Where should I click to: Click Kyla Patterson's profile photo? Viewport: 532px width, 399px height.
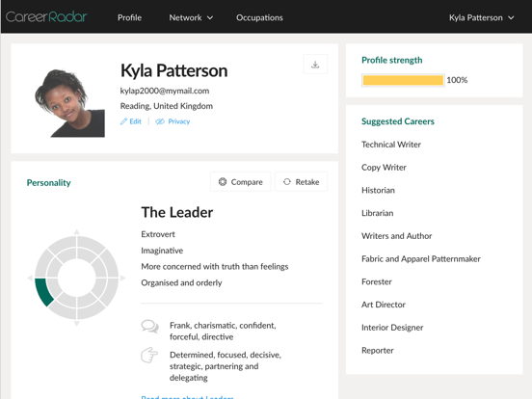pyautogui.click(x=70, y=103)
